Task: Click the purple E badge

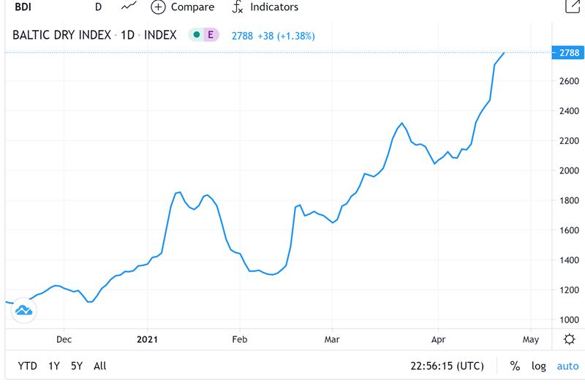Action: 211,34
